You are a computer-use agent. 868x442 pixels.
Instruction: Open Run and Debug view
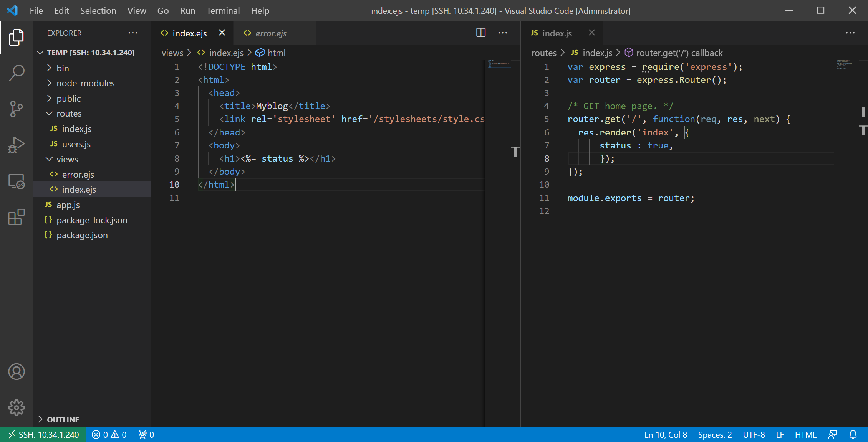(x=16, y=145)
